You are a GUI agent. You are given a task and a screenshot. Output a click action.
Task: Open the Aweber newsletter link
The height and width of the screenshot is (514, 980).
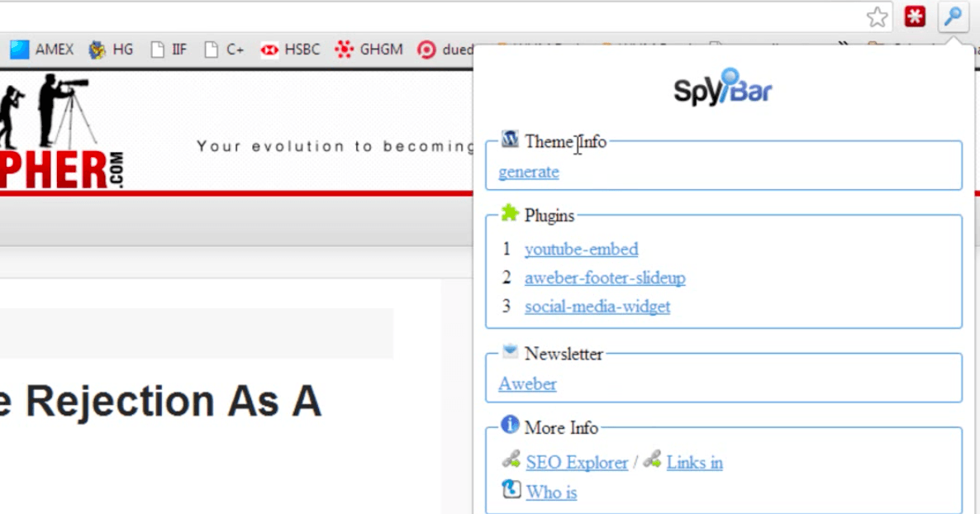[527, 384]
